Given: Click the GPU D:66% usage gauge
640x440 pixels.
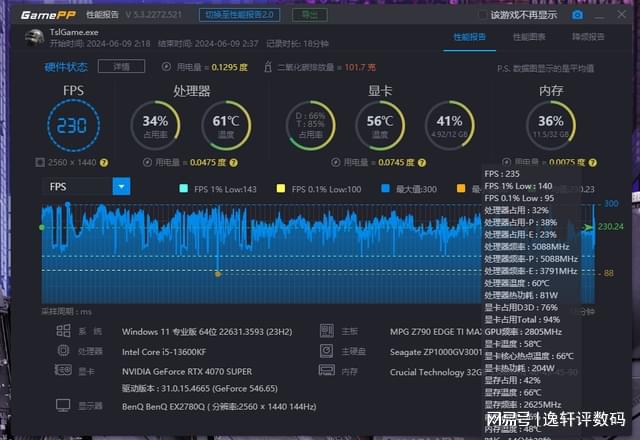Looking at the screenshot, I should click(310, 126).
